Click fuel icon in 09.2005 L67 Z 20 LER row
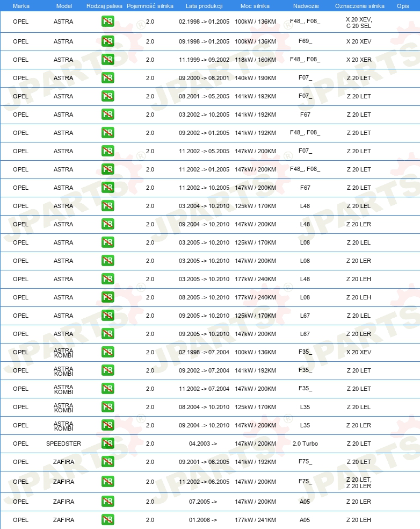 point(108,334)
